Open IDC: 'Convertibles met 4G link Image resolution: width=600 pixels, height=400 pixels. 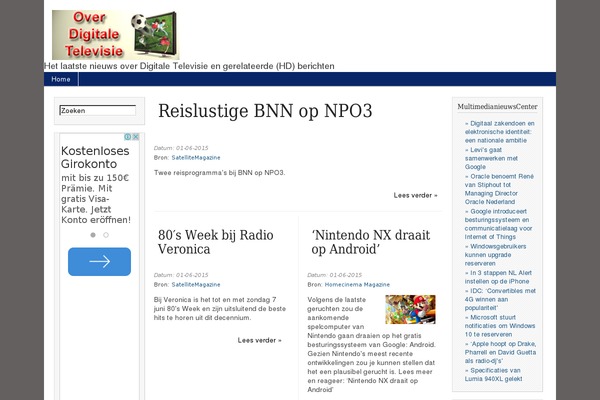click(500, 299)
